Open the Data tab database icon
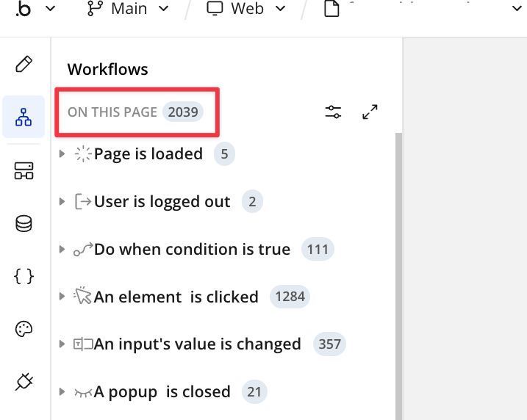This screenshot has width=527, height=420. point(24,224)
